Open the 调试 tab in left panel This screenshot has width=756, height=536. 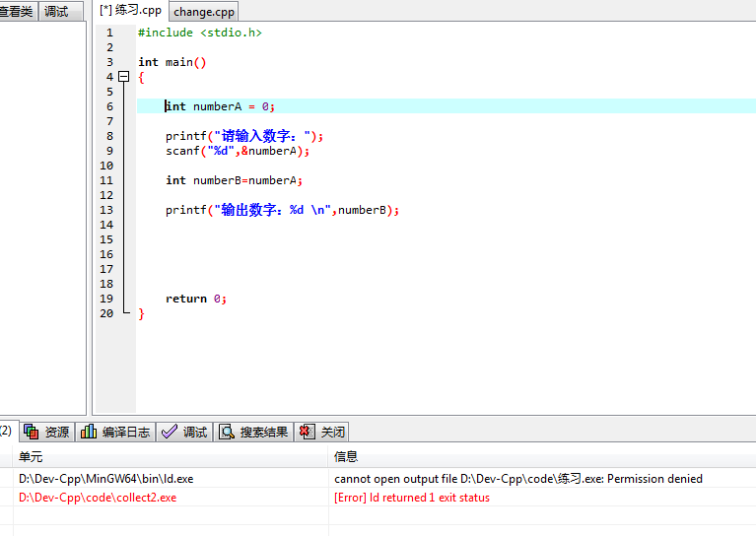60,11
